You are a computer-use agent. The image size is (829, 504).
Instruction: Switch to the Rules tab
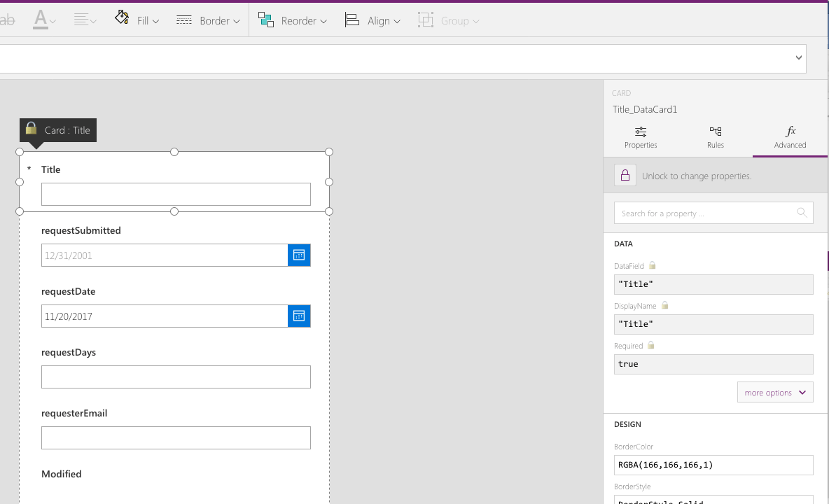715,137
